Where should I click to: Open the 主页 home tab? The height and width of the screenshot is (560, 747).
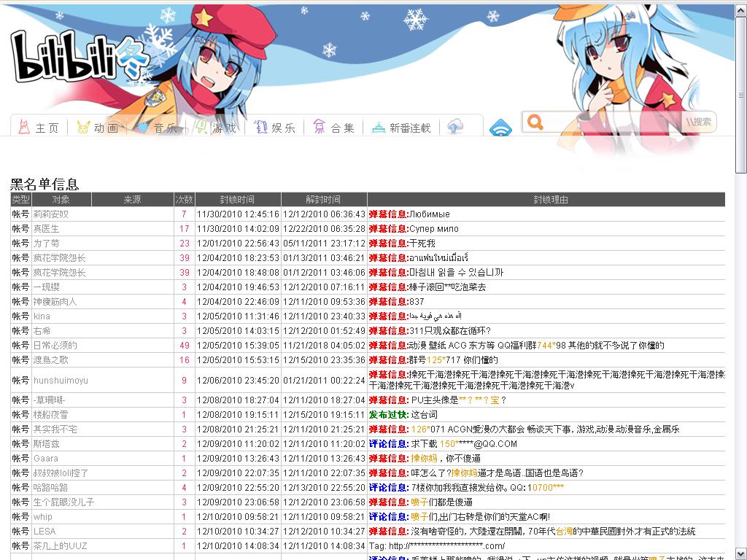tap(38, 128)
